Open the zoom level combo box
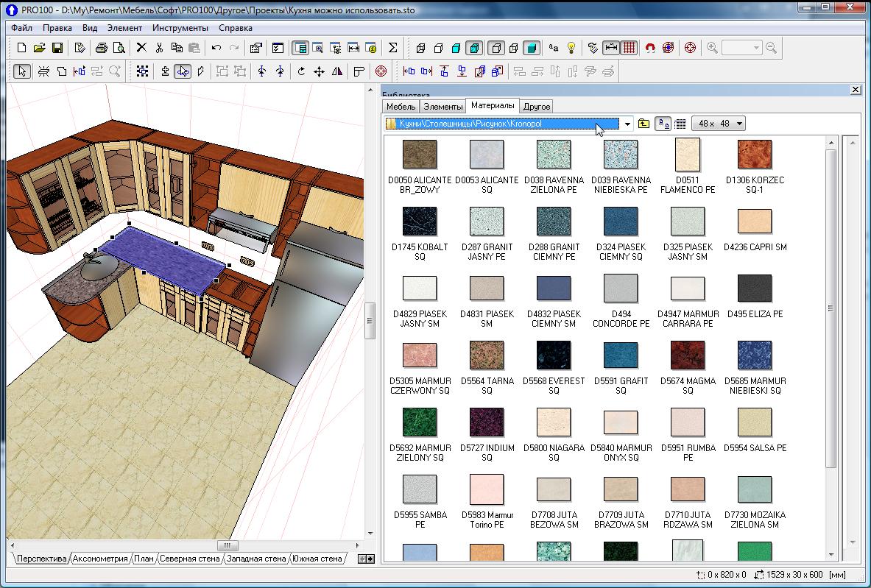The height and width of the screenshot is (588, 871). (x=741, y=49)
